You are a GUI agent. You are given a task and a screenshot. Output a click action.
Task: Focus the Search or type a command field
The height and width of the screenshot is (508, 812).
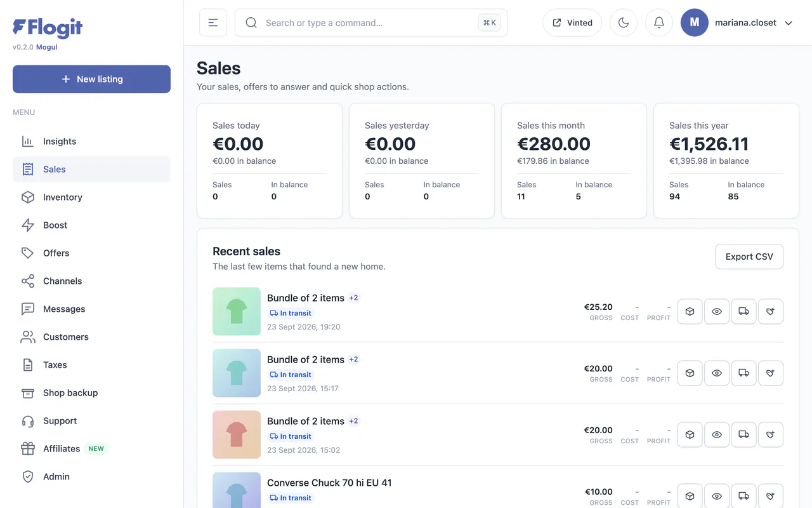371,23
